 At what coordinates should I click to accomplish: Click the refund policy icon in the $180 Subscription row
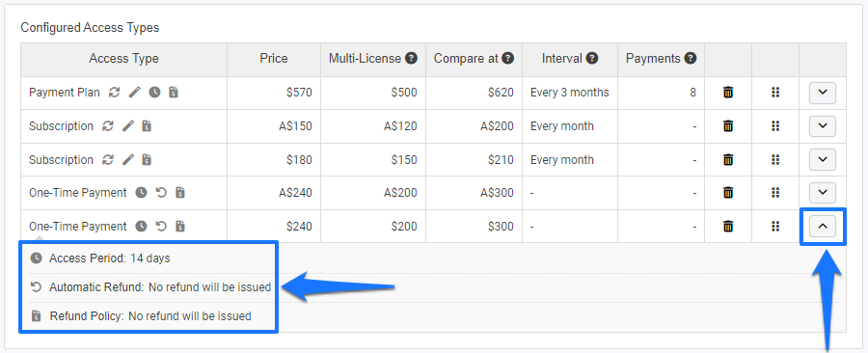[x=147, y=160]
